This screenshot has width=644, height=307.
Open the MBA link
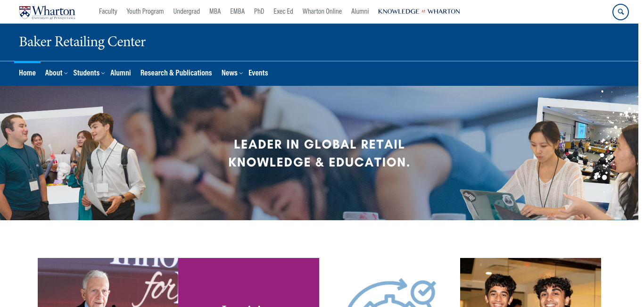215,11
